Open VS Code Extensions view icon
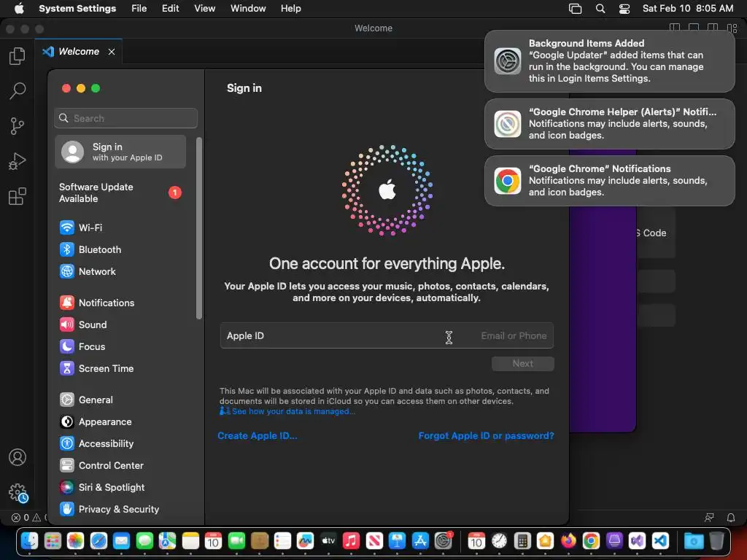The height and width of the screenshot is (560, 747). pyautogui.click(x=18, y=196)
